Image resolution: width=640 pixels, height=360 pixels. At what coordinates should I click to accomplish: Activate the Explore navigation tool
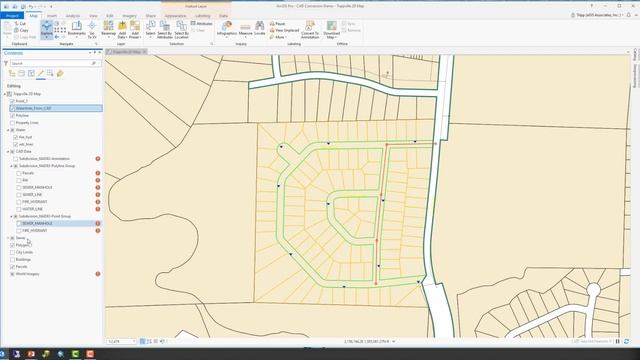point(47,29)
